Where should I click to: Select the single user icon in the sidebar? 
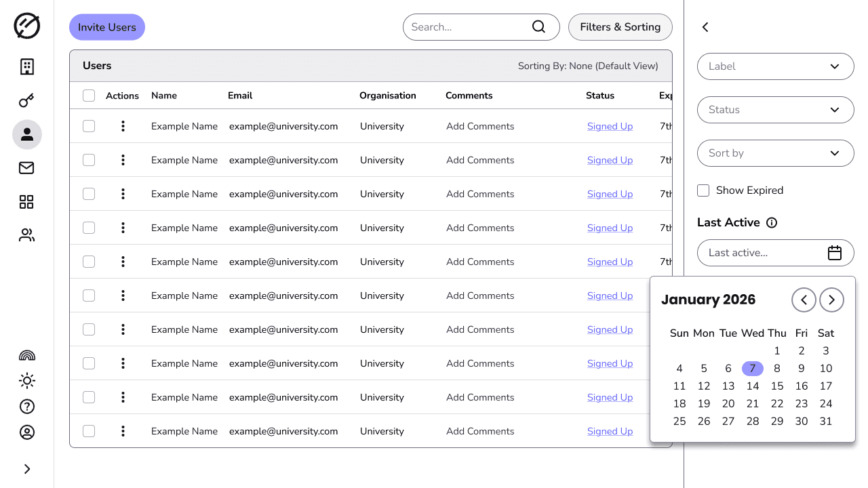click(27, 134)
